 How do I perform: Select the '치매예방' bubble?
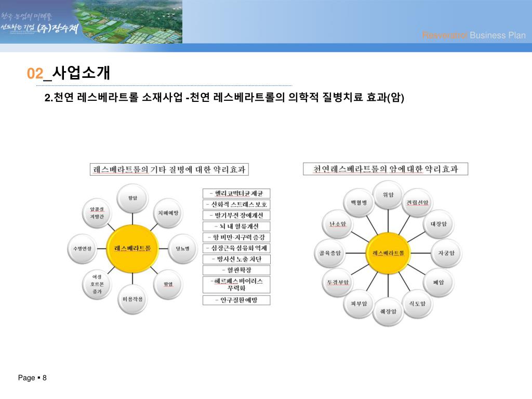tap(168, 213)
